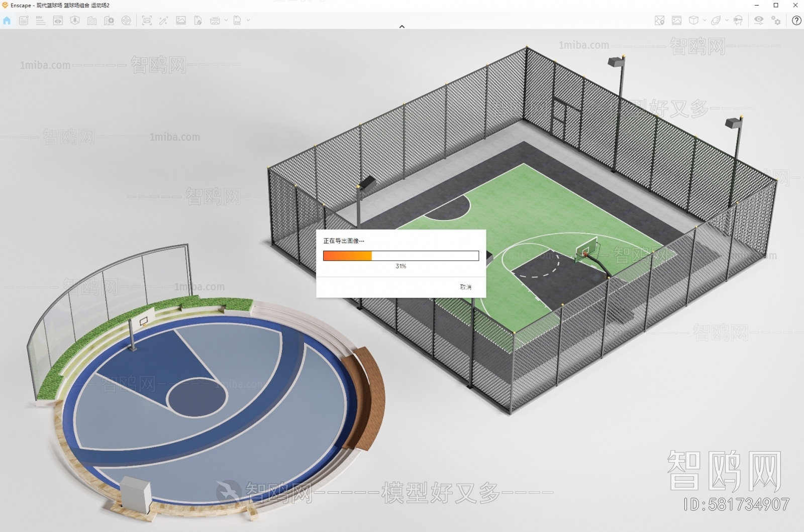
Task: Expand the panorama export dropdown arrow
Action: [x=227, y=21]
